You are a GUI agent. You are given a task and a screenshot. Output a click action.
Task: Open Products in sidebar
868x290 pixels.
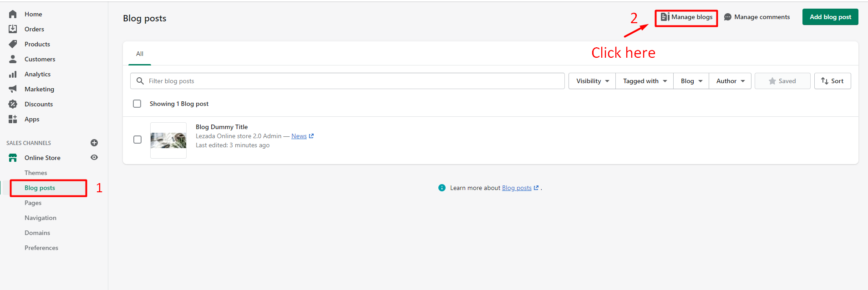pos(37,44)
